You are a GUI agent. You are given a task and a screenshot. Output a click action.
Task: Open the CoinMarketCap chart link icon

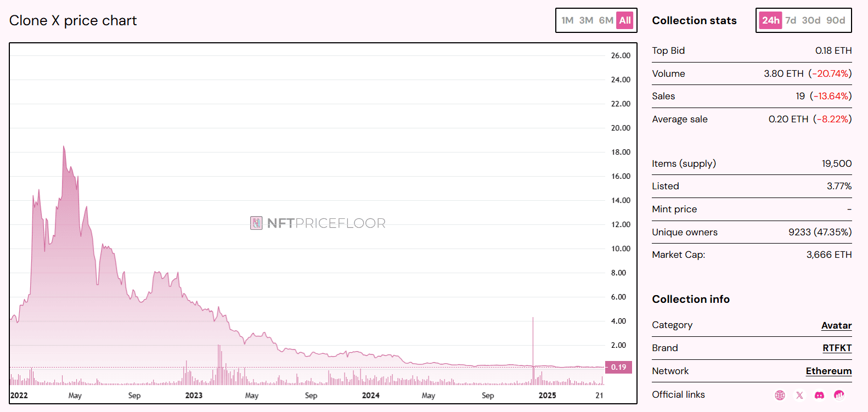[x=839, y=395]
